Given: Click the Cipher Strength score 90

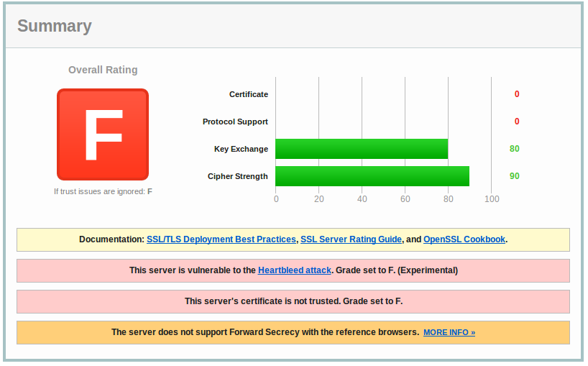Looking at the screenshot, I should (515, 176).
